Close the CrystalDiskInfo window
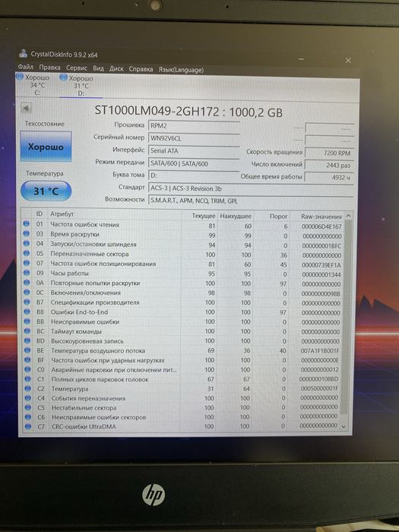Image resolution: width=399 pixels, height=532 pixels. tap(348, 60)
